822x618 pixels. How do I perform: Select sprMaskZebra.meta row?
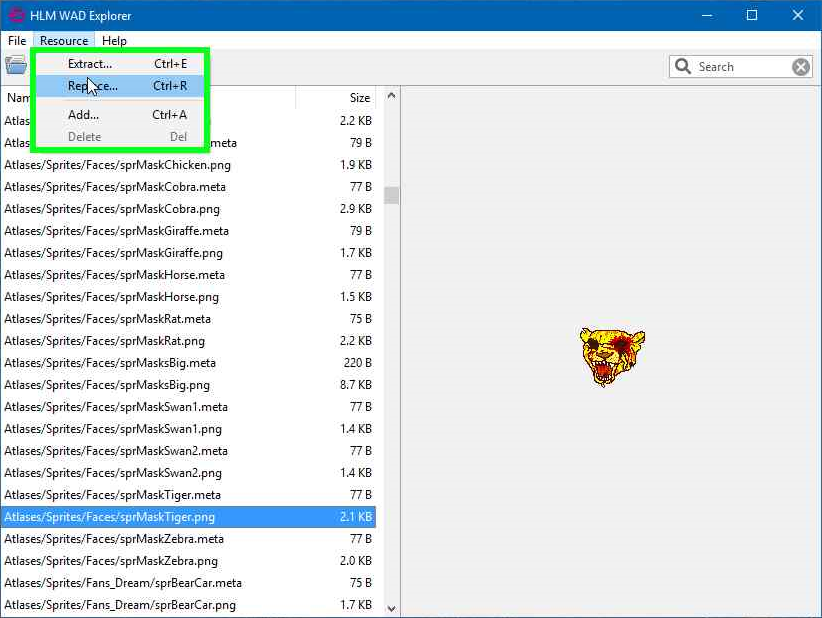[188, 539]
